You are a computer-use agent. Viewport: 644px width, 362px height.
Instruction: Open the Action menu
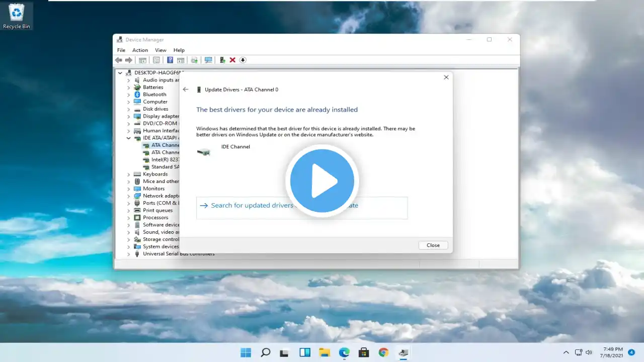pyautogui.click(x=140, y=50)
